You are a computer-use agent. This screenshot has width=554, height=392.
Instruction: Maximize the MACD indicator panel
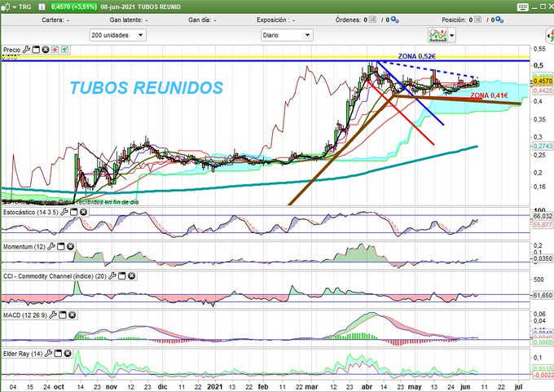pos(63,315)
